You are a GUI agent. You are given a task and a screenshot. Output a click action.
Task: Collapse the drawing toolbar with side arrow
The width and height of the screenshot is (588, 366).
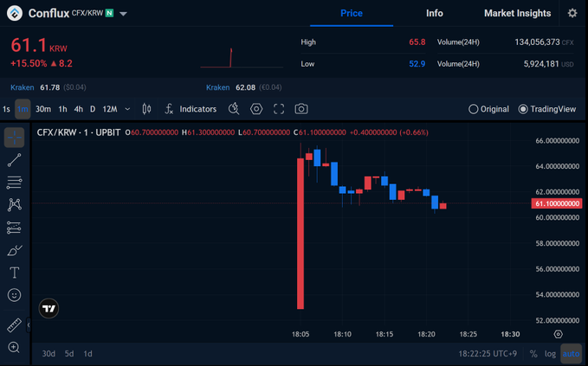(x=29, y=325)
